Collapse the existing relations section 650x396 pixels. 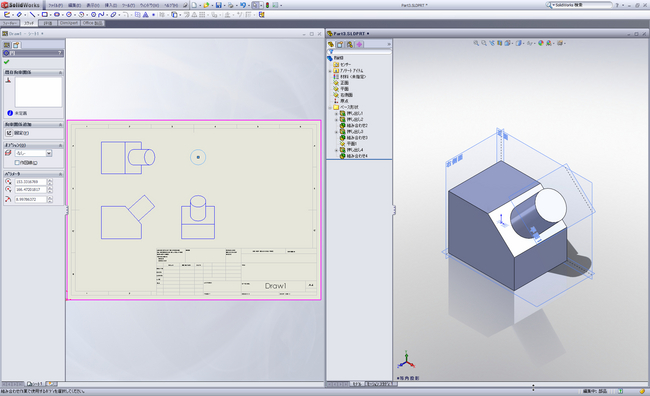[60, 73]
